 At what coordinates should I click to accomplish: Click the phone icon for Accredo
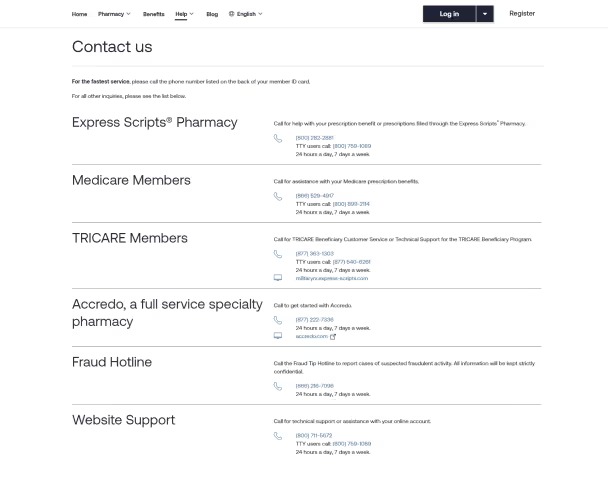pyautogui.click(x=278, y=321)
